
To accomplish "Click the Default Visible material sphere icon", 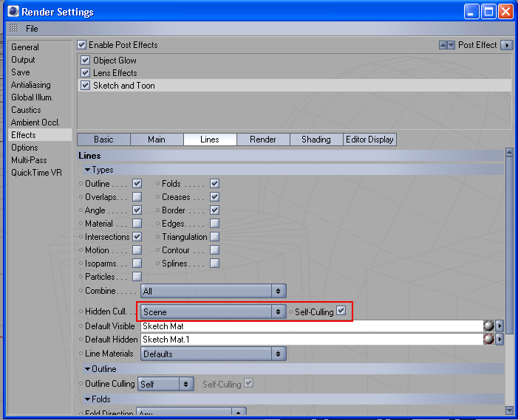I will point(488,326).
